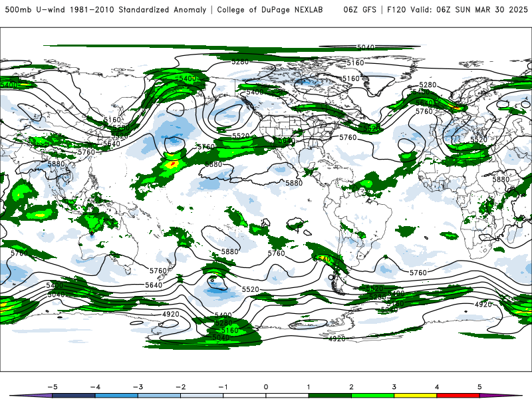The width and height of the screenshot is (532, 399).
Task: Click the "-4" colorbar tick label
Action: tap(95, 387)
